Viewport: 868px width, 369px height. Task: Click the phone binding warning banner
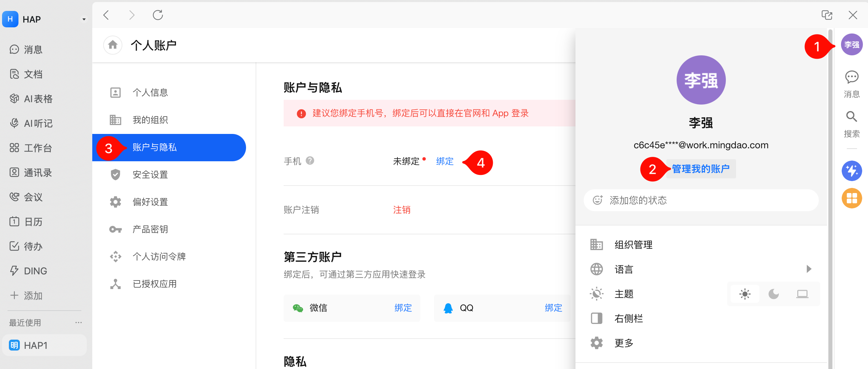tap(429, 113)
